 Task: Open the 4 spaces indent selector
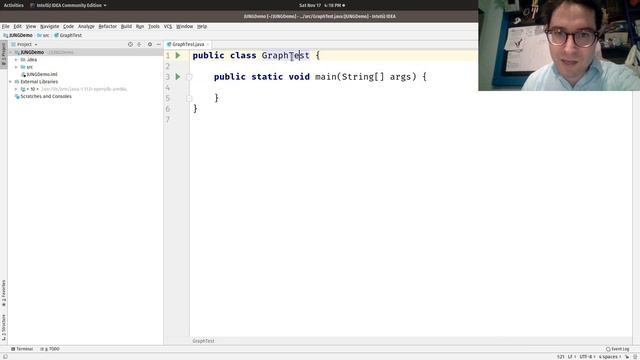[x=610, y=356]
